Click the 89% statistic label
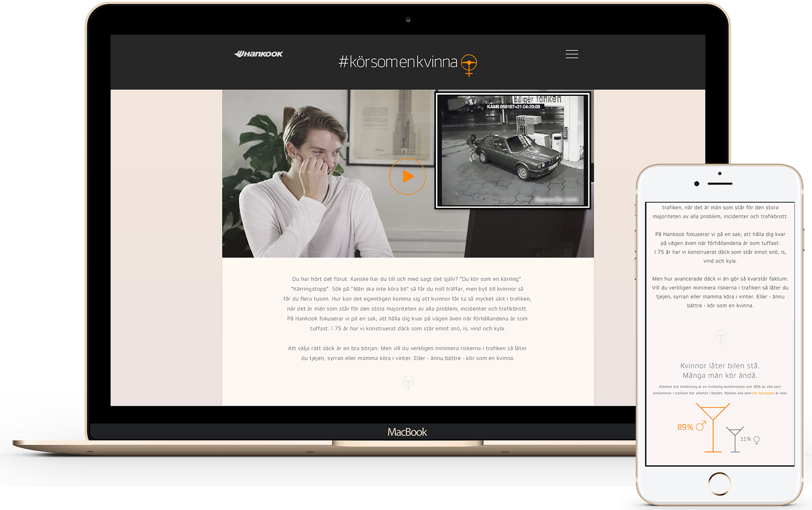The height and width of the screenshot is (510, 812). point(685,427)
